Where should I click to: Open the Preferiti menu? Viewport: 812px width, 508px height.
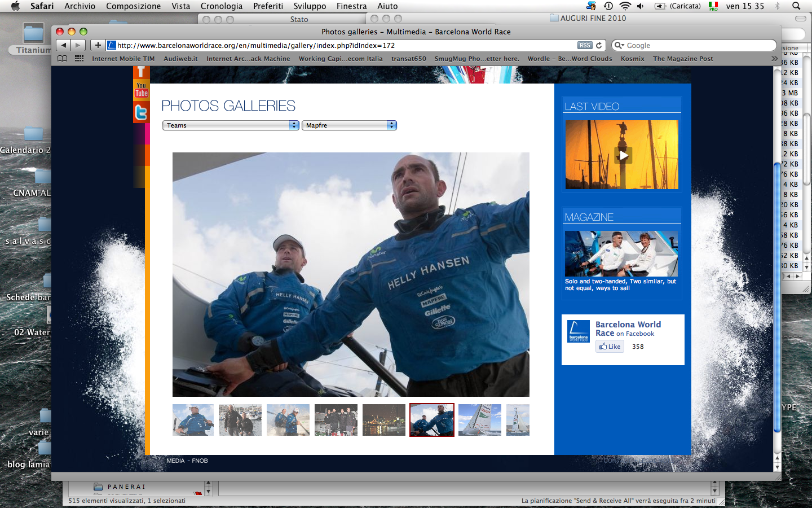click(268, 6)
